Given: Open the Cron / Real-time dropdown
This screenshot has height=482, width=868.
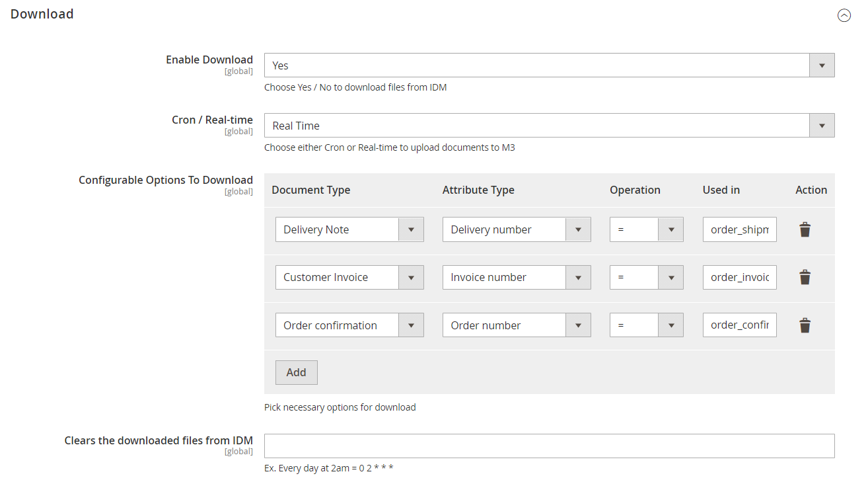Looking at the screenshot, I should click(549, 126).
